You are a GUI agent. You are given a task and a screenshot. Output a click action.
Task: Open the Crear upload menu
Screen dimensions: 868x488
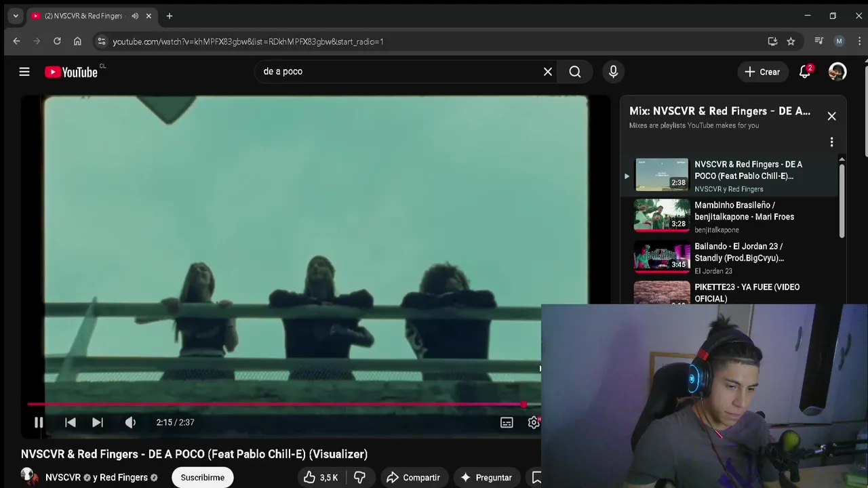[762, 72]
